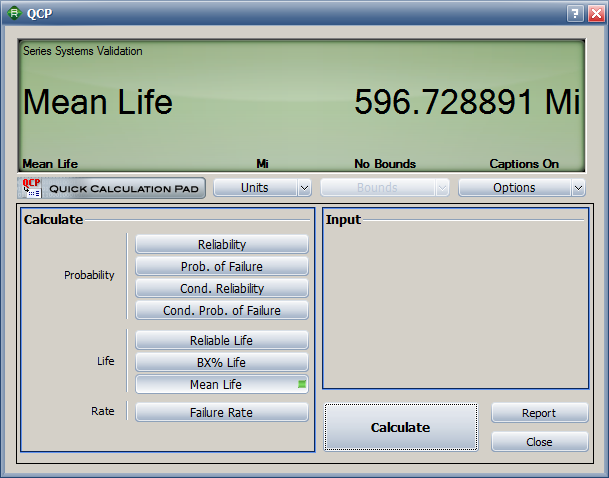The width and height of the screenshot is (609, 478).
Task: Click the QCP title bar app icon
Action: [x=14, y=13]
